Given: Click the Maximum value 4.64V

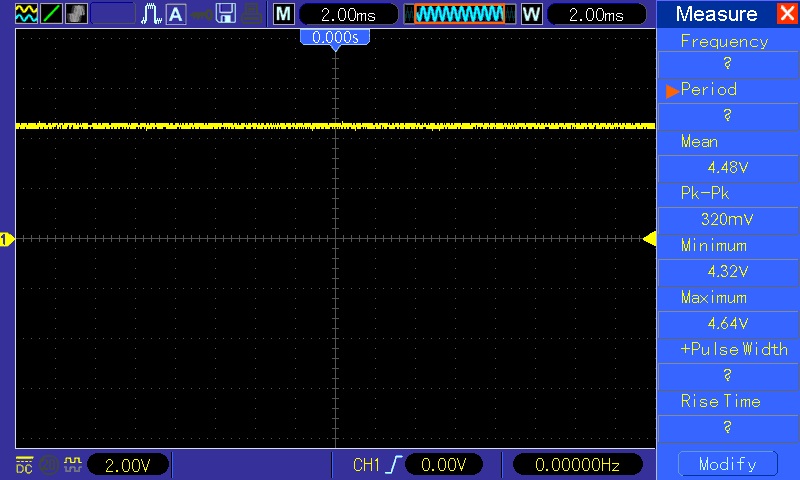Looking at the screenshot, I should tap(728, 324).
